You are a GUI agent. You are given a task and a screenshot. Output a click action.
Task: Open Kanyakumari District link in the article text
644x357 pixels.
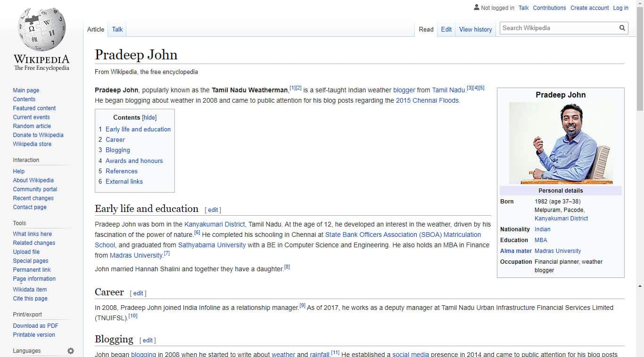215,224
